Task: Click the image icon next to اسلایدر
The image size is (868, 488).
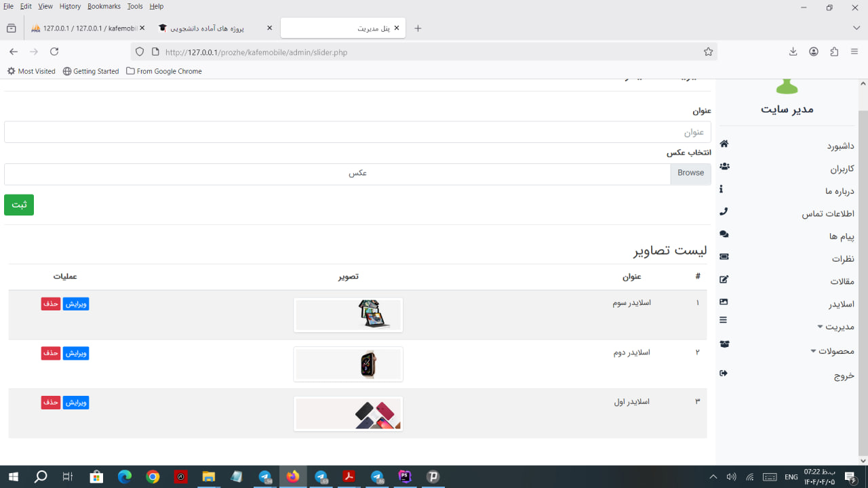Action: (724, 302)
